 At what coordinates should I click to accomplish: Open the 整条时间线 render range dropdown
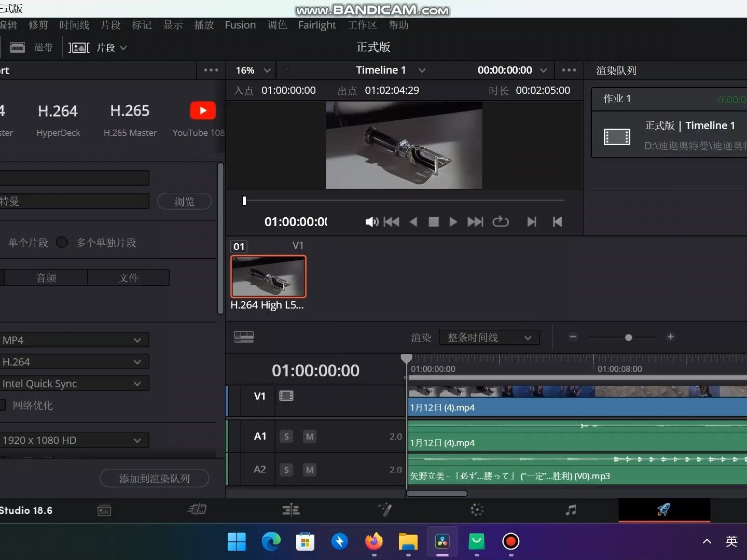489,337
